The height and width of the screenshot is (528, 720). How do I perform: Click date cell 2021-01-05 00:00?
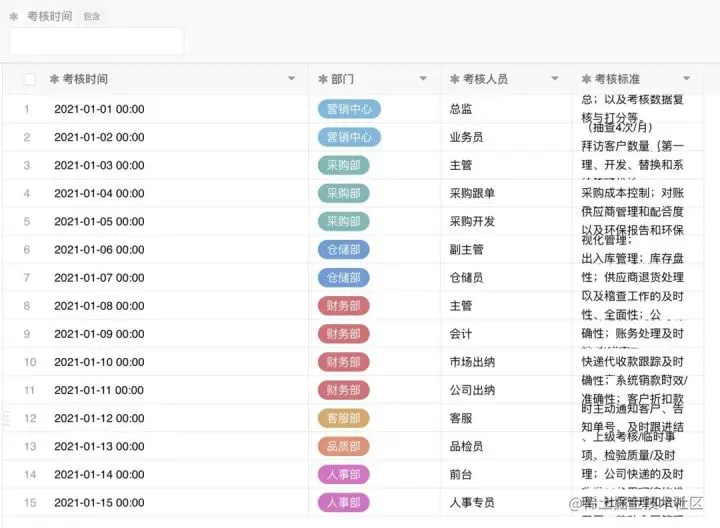coord(99,222)
